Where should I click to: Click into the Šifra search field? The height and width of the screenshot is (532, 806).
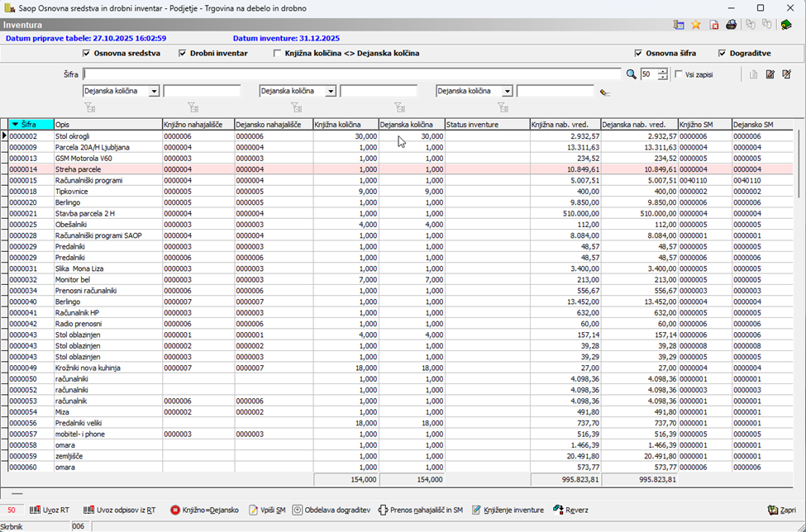351,74
